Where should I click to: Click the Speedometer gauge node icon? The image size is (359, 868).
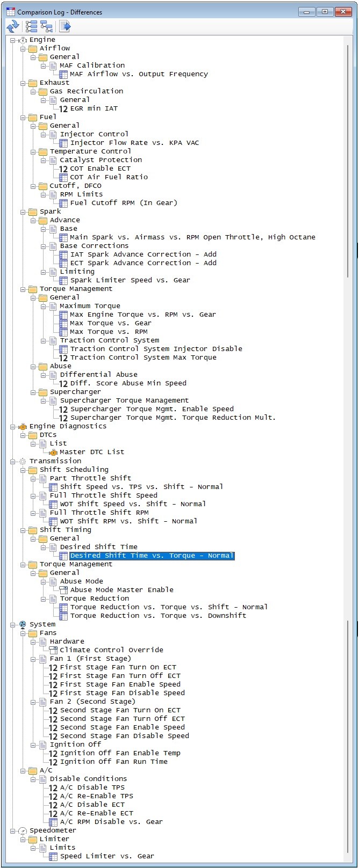23,830
